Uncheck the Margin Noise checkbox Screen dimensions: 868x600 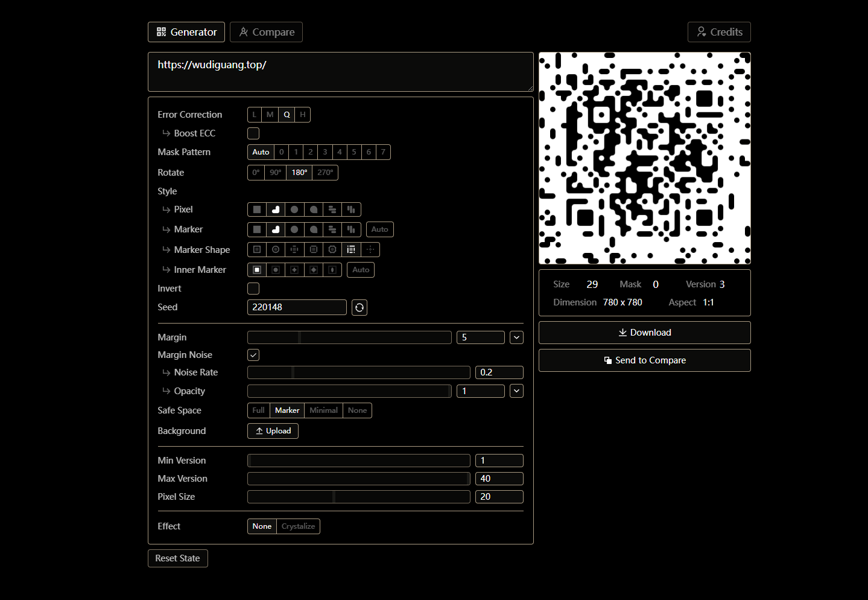(253, 355)
